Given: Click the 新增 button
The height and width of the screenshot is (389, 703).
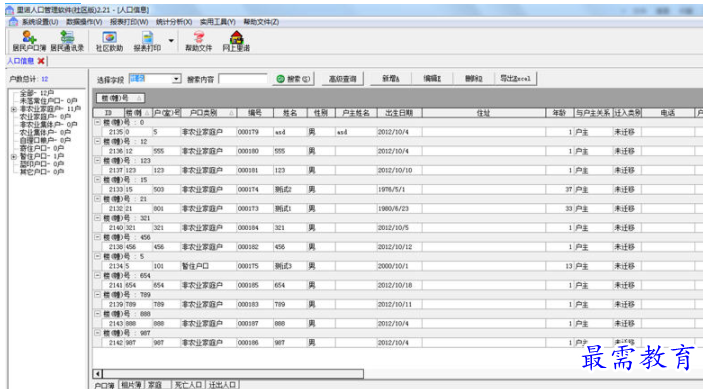Looking at the screenshot, I should point(391,78).
